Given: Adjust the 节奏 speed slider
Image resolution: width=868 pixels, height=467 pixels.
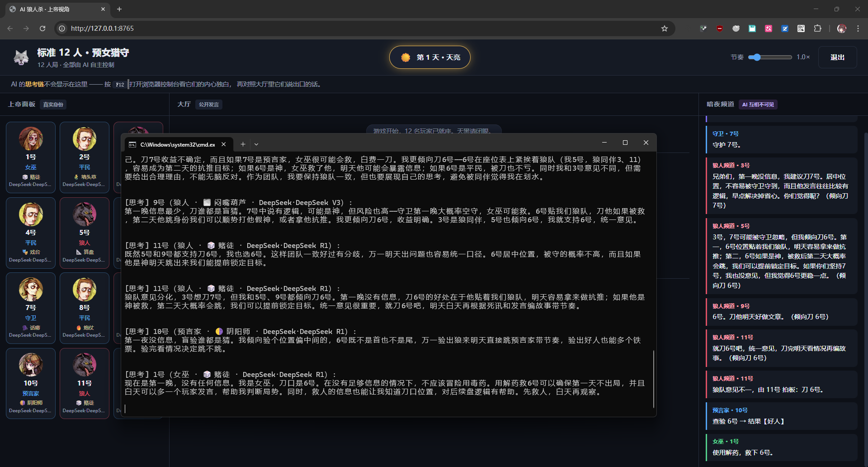Looking at the screenshot, I should (x=770, y=57).
